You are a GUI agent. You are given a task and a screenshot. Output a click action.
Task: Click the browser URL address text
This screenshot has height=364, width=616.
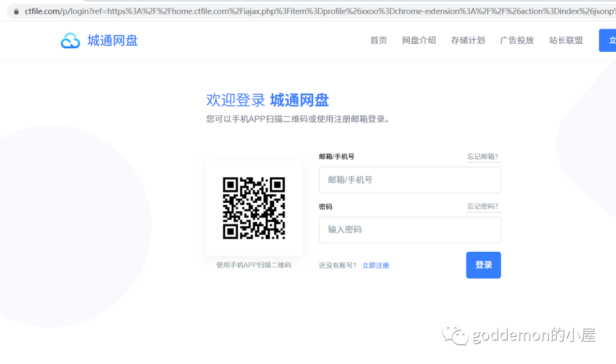coord(320,11)
